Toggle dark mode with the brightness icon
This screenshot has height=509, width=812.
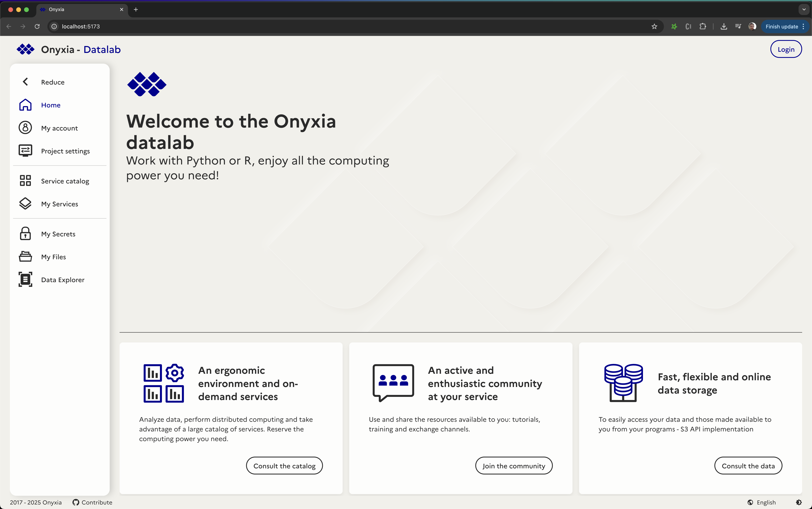(x=799, y=502)
